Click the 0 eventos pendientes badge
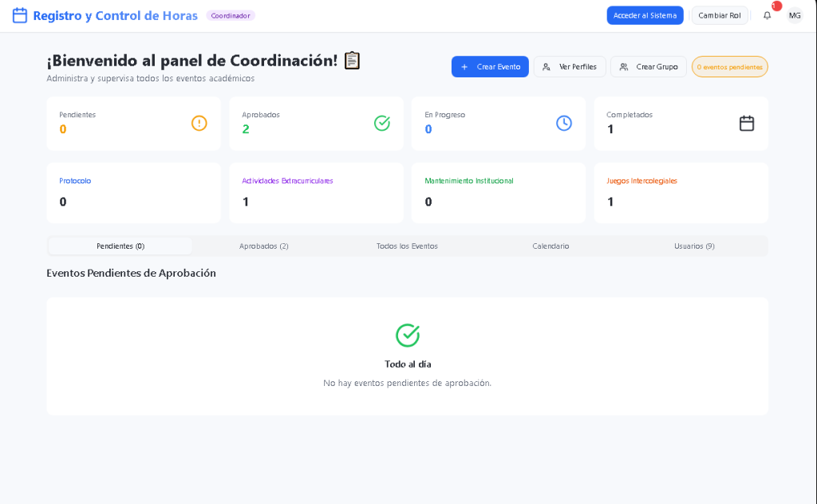Image resolution: width=817 pixels, height=504 pixels. pyautogui.click(x=729, y=67)
